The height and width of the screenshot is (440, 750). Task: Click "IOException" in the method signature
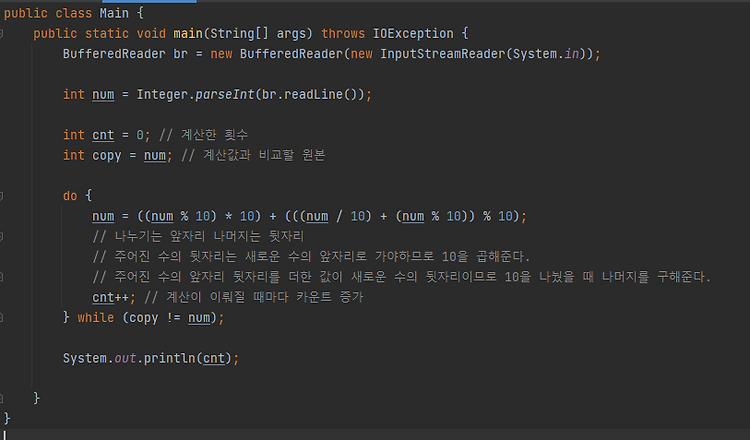[x=413, y=33]
